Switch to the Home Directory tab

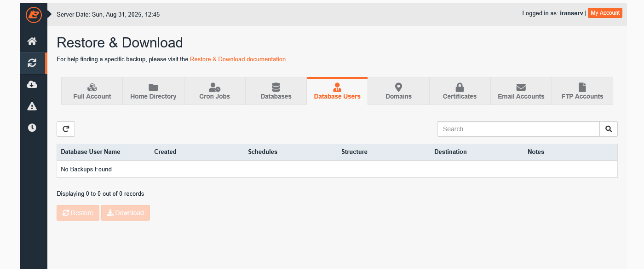click(153, 91)
